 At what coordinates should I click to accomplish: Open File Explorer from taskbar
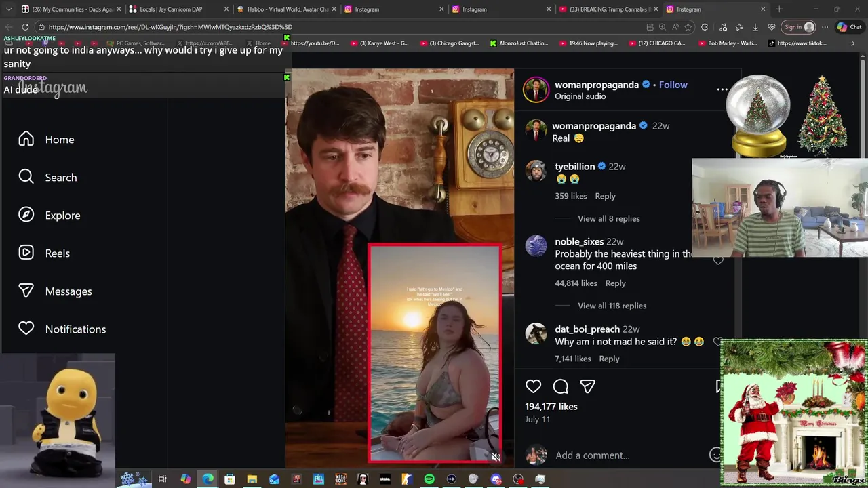[x=252, y=479]
